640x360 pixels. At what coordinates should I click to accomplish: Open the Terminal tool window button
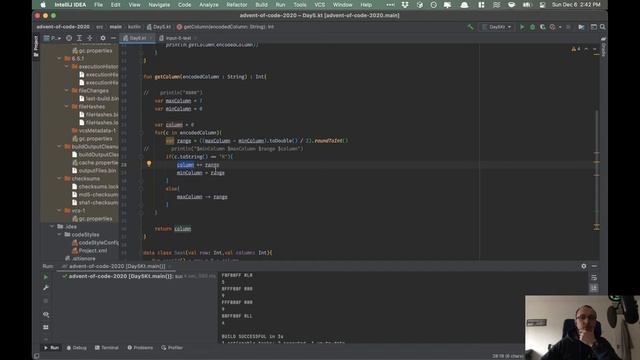[x=107, y=348]
